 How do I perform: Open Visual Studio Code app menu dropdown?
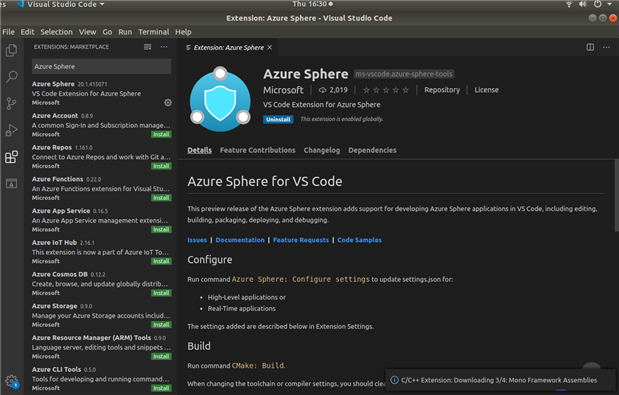(61, 4)
